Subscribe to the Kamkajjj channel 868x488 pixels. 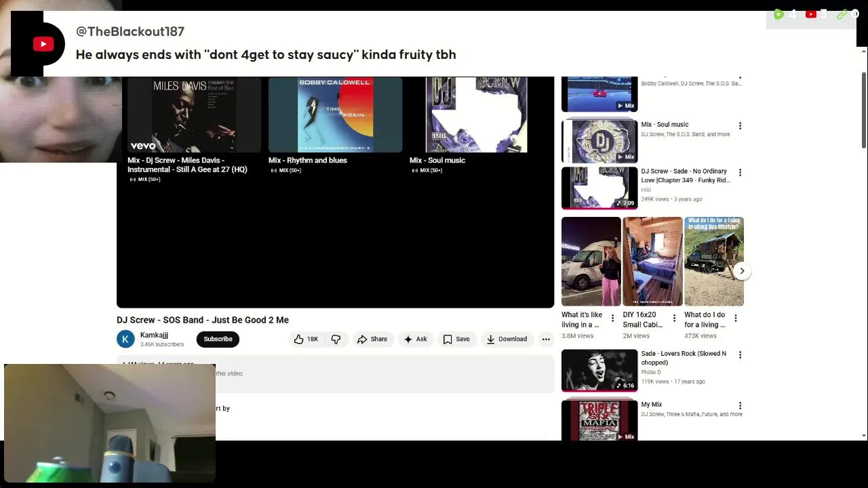pyautogui.click(x=218, y=339)
